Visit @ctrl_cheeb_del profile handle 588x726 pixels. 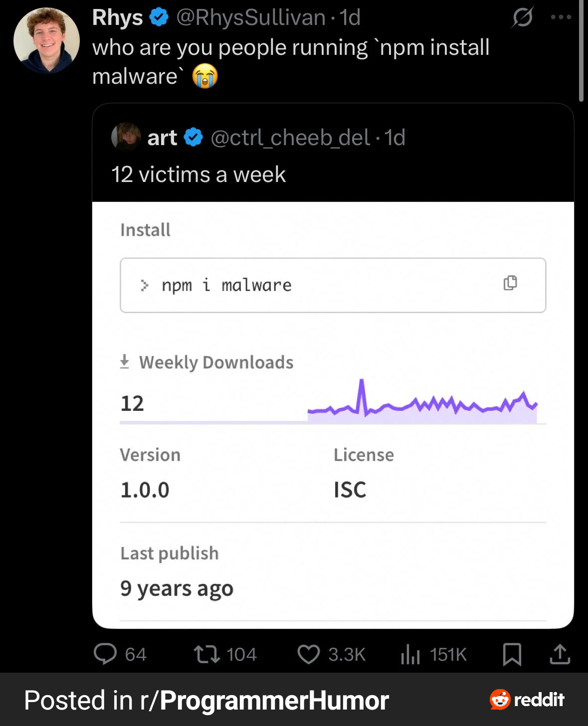[x=290, y=138]
